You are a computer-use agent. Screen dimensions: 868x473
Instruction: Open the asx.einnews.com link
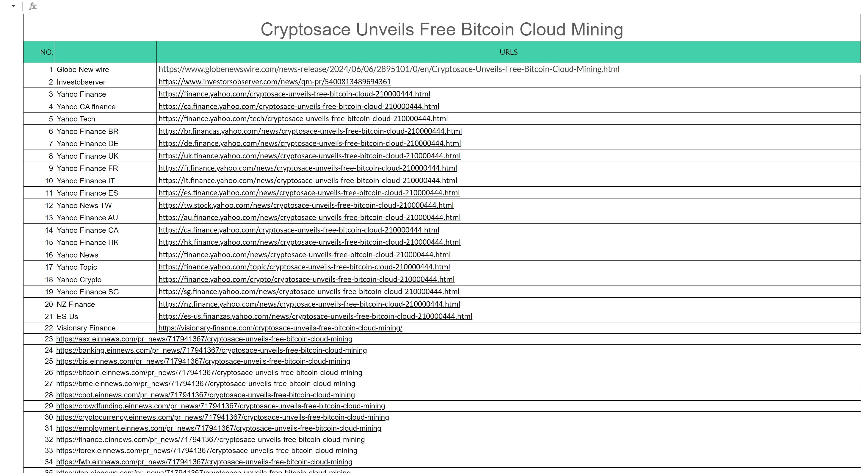pyautogui.click(x=204, y=339)
